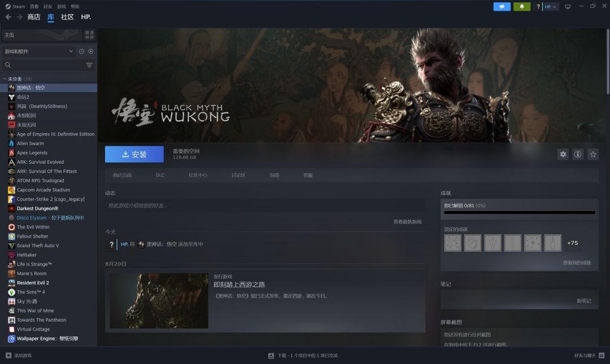Open the HP. account dropdown
610x364 pixels.
pyautogui.click(x=551, y=7)
